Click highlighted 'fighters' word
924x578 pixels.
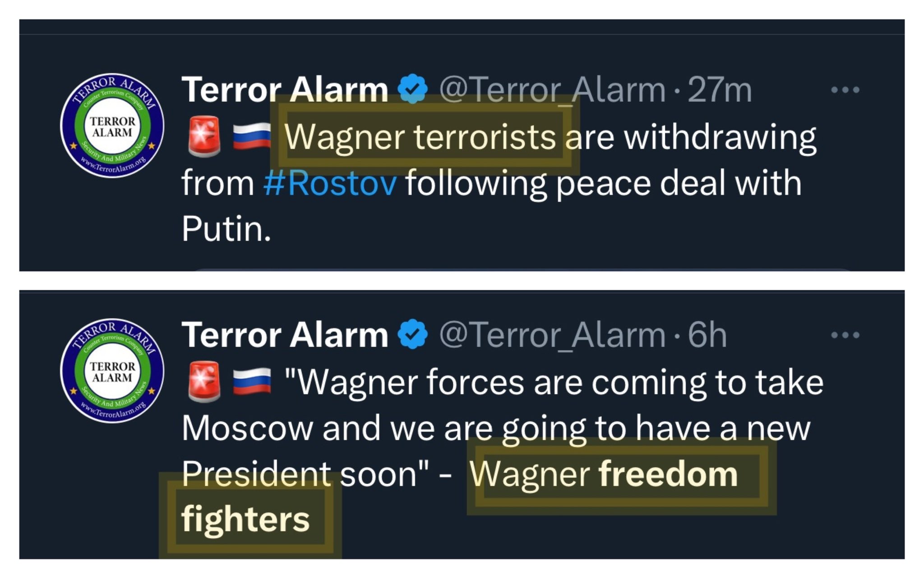click(x=245, y=519)
